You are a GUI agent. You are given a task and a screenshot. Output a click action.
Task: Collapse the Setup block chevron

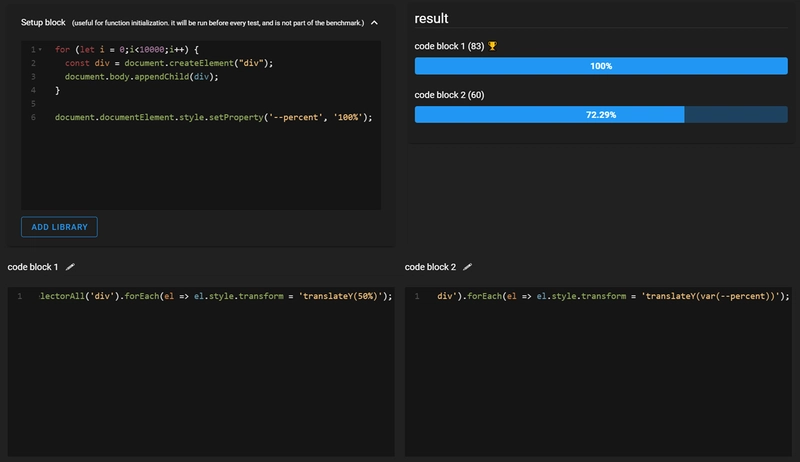374,23
